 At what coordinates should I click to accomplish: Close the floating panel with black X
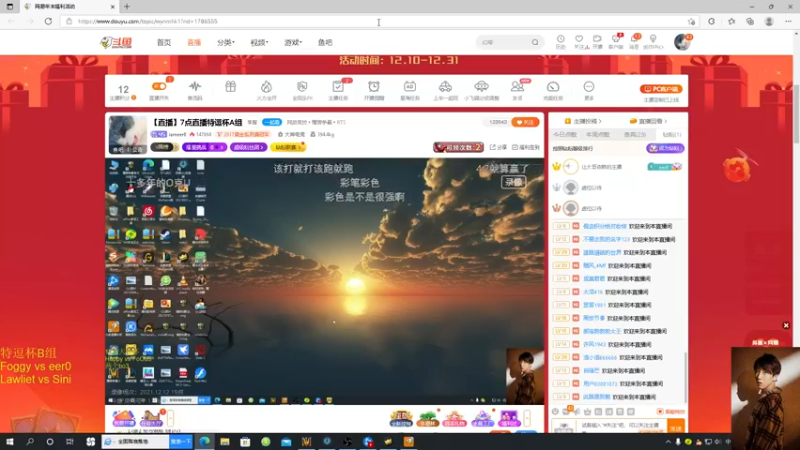click(x=786, y=326)
